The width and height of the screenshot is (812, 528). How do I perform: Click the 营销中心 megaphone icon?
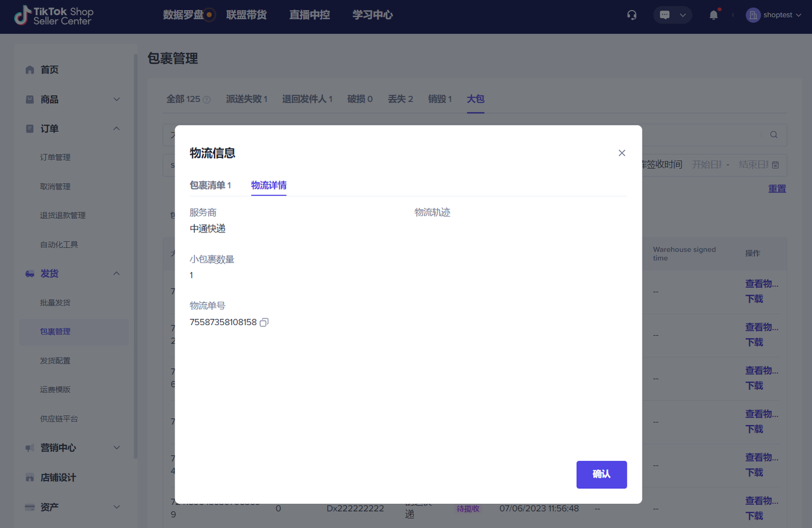(30, 448)
